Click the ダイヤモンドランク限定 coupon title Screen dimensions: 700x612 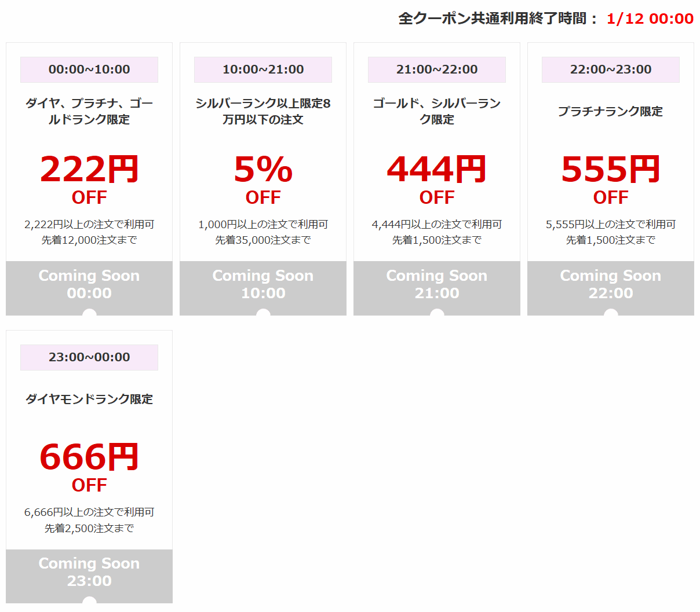pos(89,399)
